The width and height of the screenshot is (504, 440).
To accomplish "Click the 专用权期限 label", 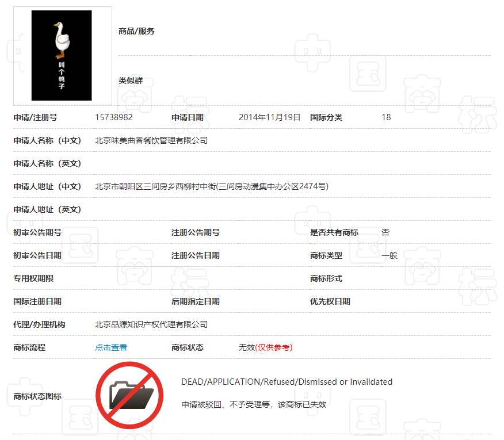I will coord(33,278).
